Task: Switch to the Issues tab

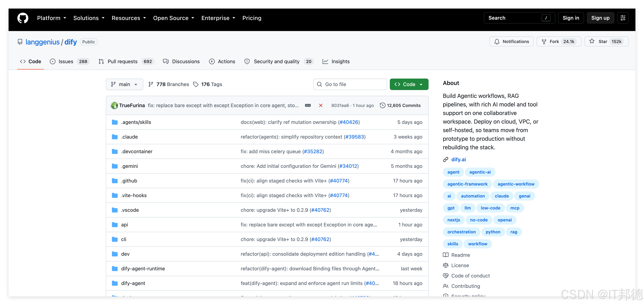Action: tap(69, 62)
